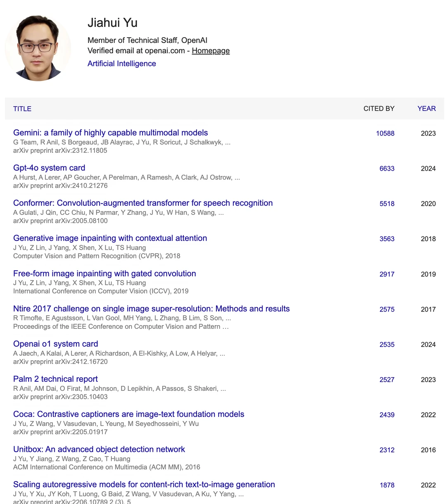Click author line starting 'A Jaech, A Kalai'
The width and height of the screenshot is (446, 504).
[x=119, y=353]
